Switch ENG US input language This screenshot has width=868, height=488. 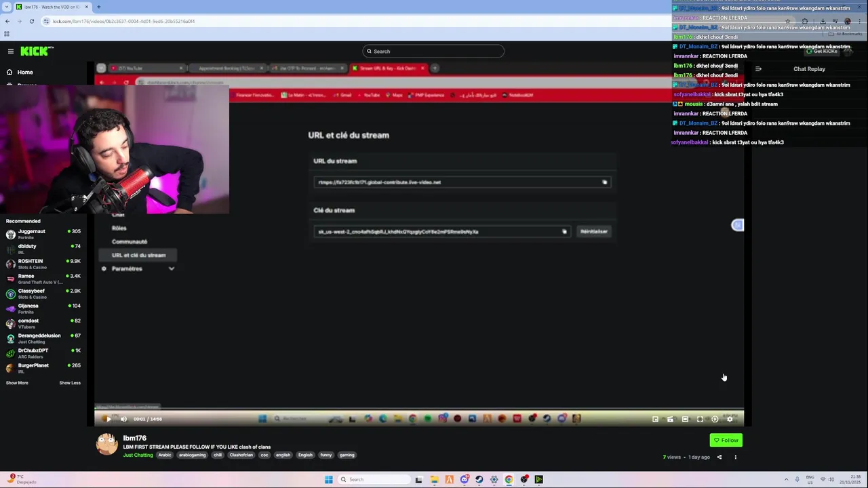pos(811,479)
